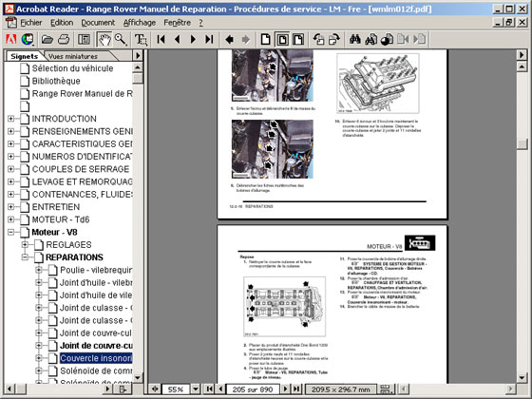Click document scroll down arrow
The image size is (532, 399).
click(522, 378)
